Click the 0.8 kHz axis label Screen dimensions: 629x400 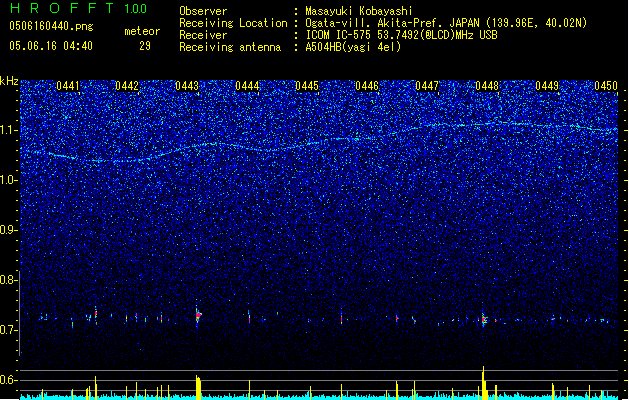(9, 280)
